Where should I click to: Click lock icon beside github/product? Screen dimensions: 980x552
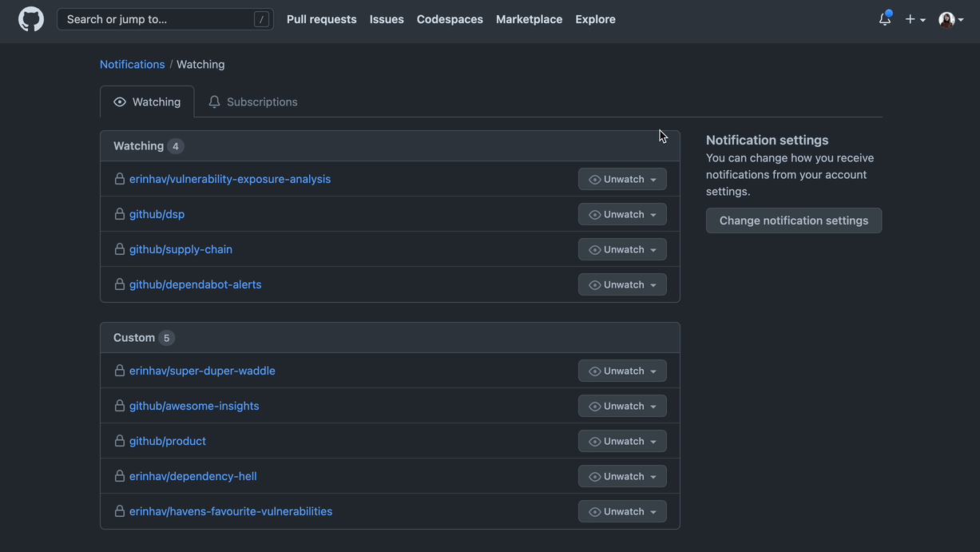(x=120, y=441)
